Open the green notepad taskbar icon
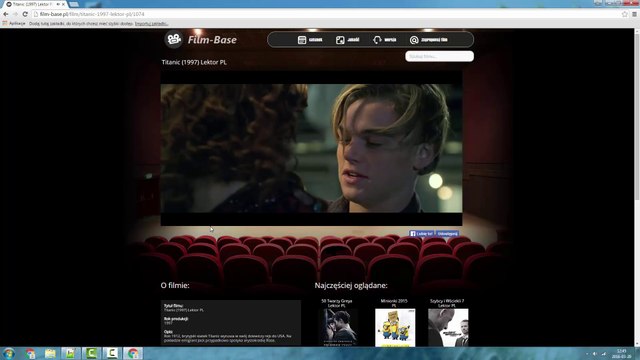The height and width of the screenshot is (360, 640). click(71, 353)
